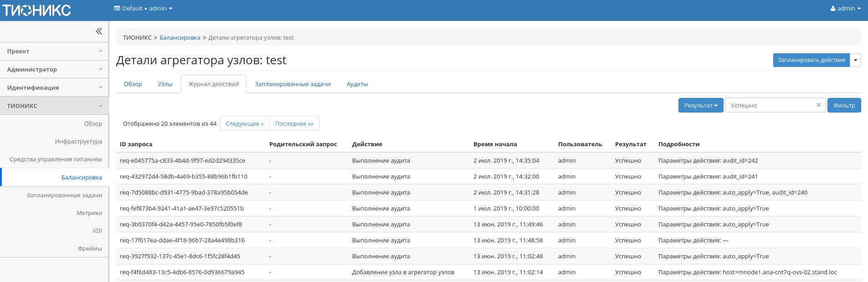Expand the Администратор sidebar section
Screen dimensions: 868x282
[55, 70]
